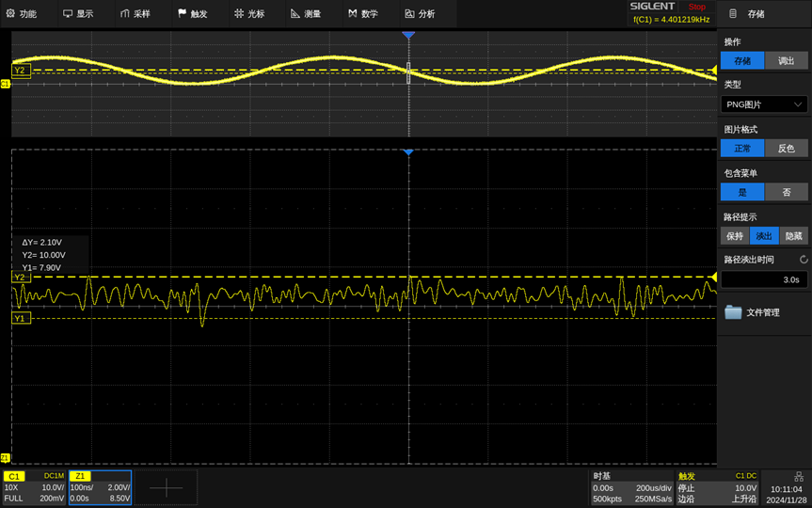Image resolution: width=812 pixels, height=508 pixels.
Task: Click the 隐藏 path hint button
Action: point(794,236)
